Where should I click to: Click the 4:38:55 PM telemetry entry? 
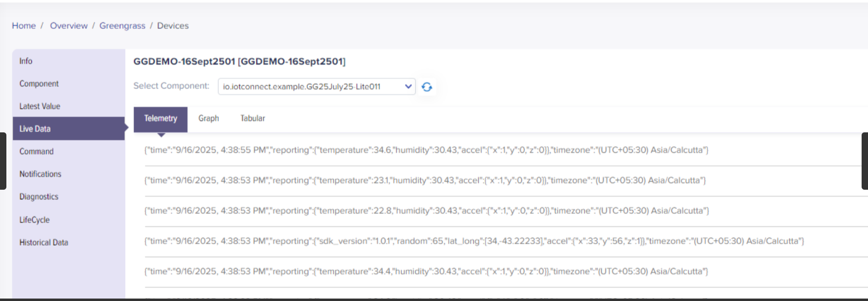pos(426,150)
